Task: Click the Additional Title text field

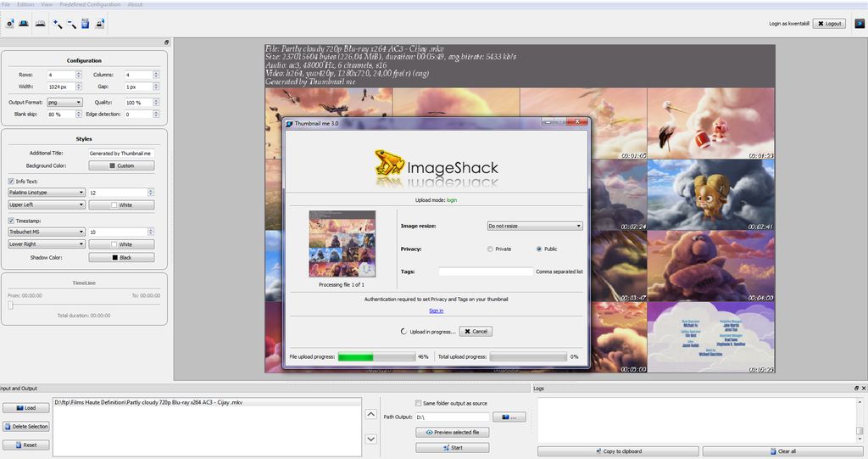Action: click(121, 153)
